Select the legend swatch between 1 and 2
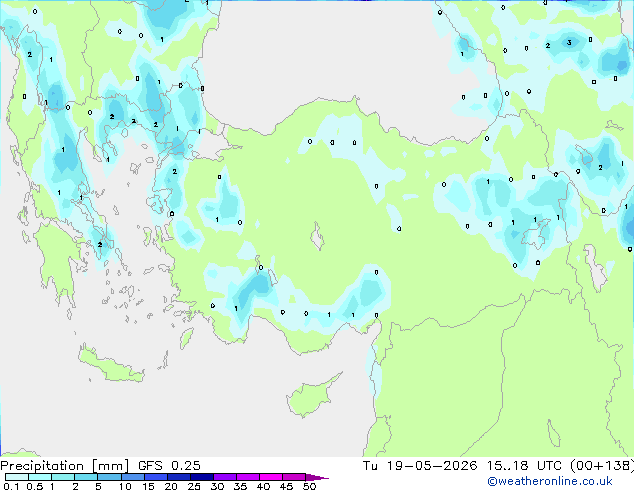634x490 pixels. pyautogui.click(x=63, y=477)
